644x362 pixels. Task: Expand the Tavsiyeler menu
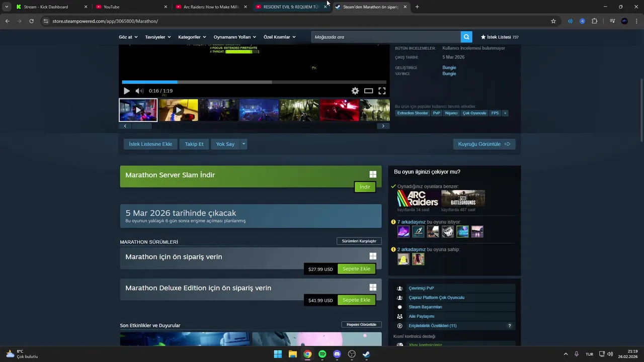[158, 37]
